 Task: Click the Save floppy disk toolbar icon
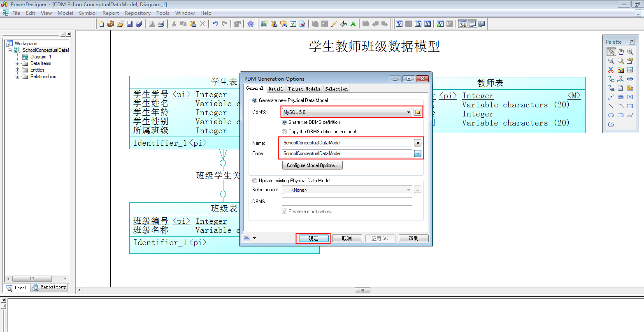[x=130, y=24]
